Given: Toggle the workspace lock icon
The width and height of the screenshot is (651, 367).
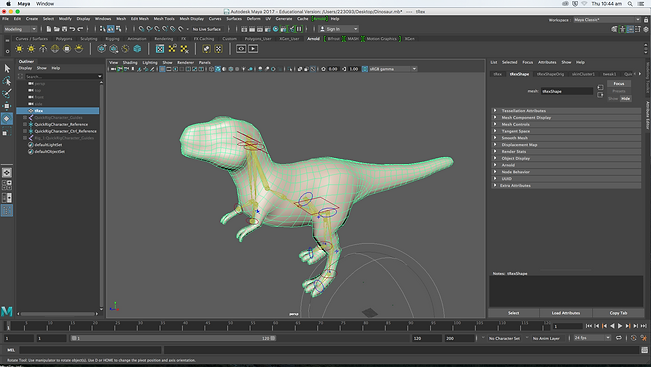Looking at the screenshot, I should coord(646,20).
